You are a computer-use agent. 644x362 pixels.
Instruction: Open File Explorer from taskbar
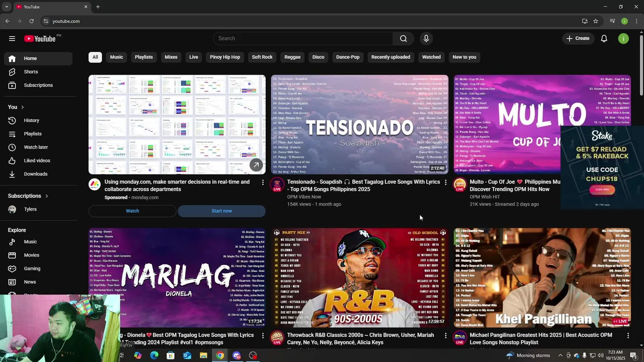[203, 355]
